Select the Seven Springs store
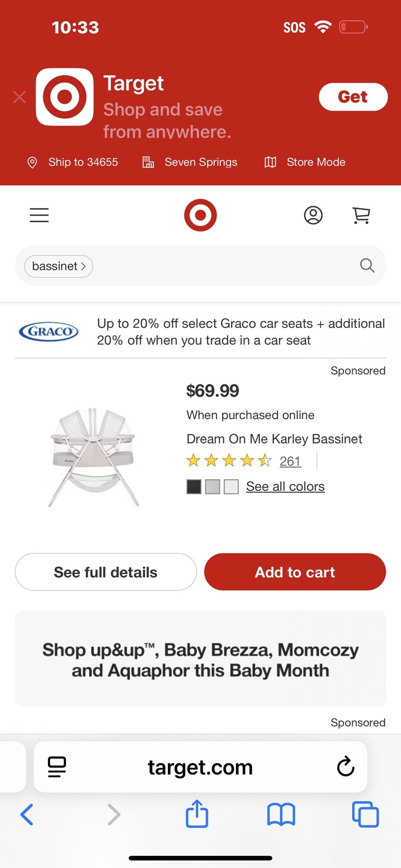 coord(190,162)
